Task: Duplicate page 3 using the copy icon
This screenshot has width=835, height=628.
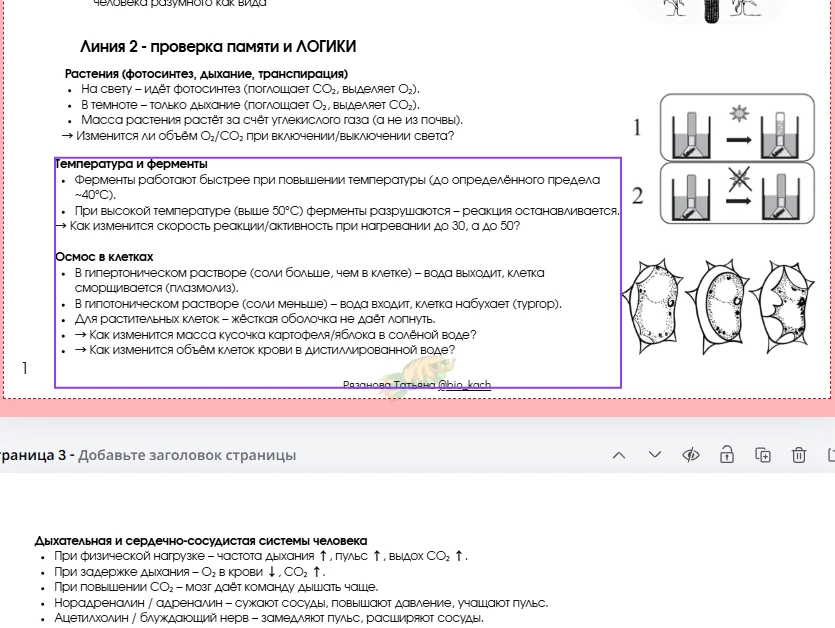Action: point(763,455)
